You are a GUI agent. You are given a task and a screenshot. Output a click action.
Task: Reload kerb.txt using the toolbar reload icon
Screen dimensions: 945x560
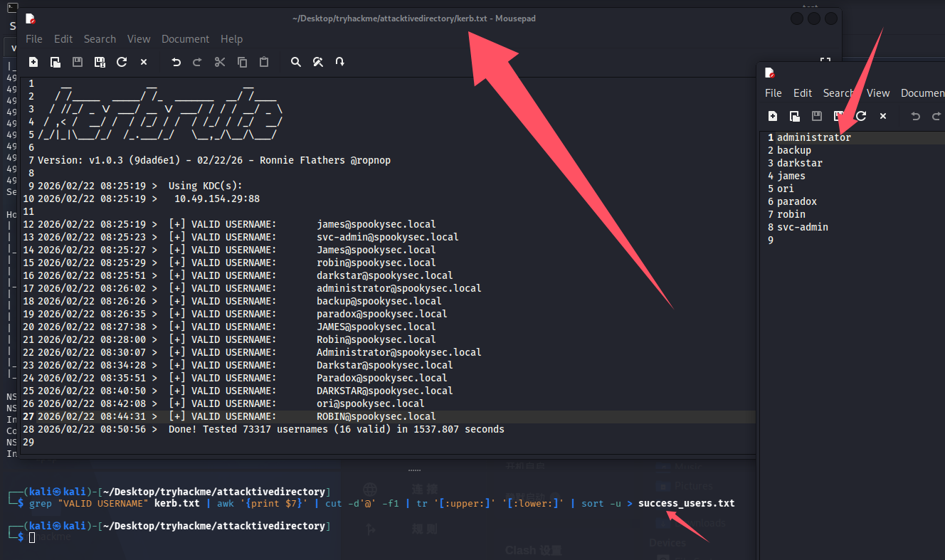122,63
